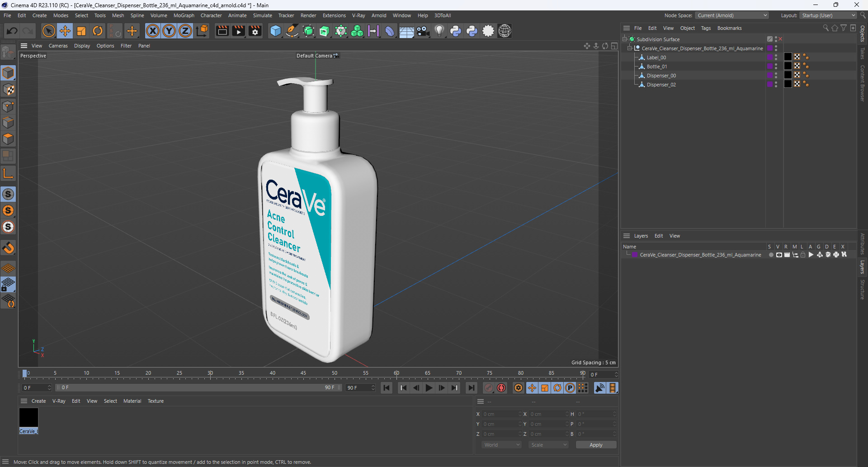Open Objects panel Tags menu

tap(706, 28)
